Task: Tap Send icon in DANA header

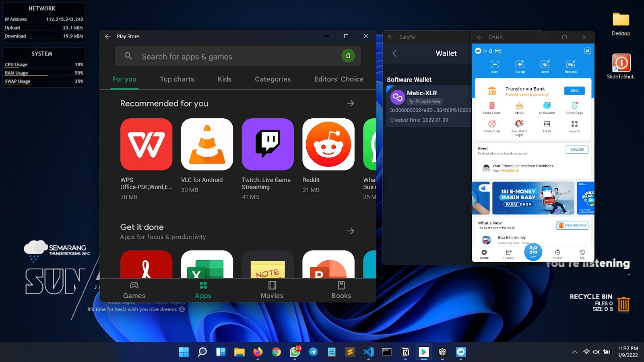Action: click(x=545, y=66)
